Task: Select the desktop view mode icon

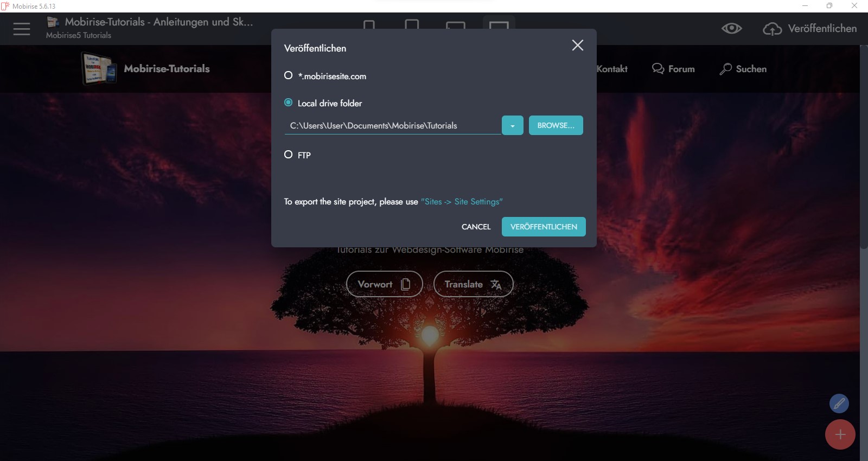Action: coord(499,25)
